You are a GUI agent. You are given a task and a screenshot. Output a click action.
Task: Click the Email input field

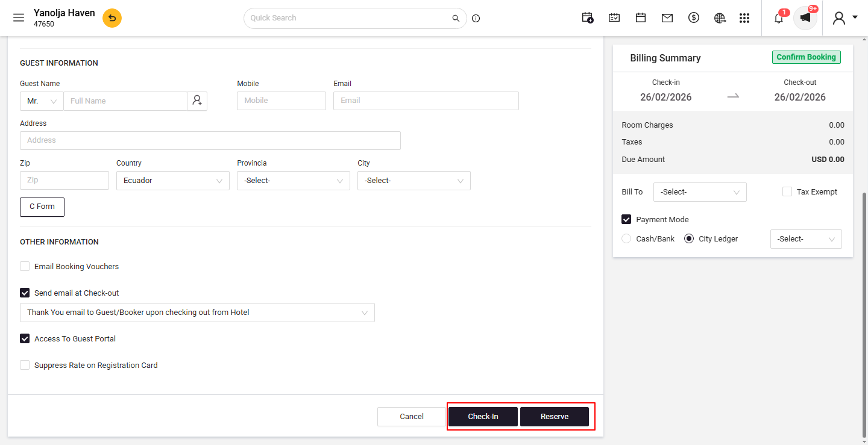pyautogui.click(x=426, y=101)
